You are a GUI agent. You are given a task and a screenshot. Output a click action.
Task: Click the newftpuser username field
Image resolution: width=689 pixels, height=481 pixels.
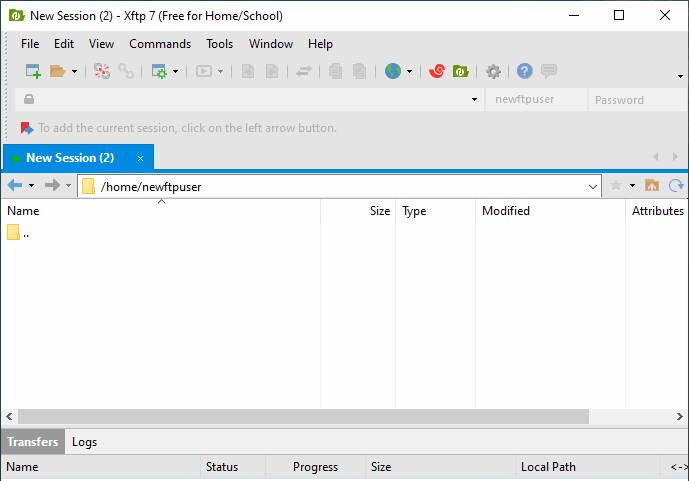click(x=536, y=100)
